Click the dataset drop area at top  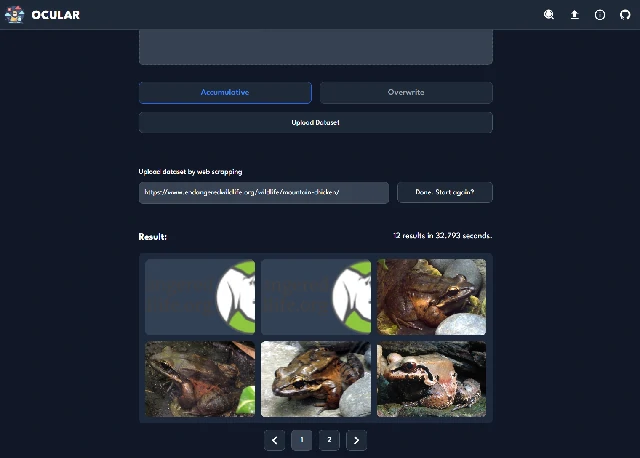(x=315, y=47)
